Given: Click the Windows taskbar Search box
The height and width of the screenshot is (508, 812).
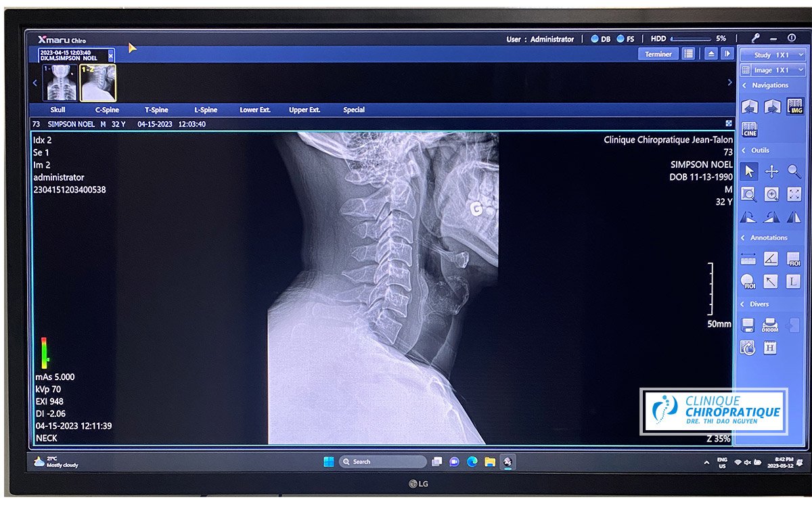Looking at the screenshot, I should [x=382, y=462].
